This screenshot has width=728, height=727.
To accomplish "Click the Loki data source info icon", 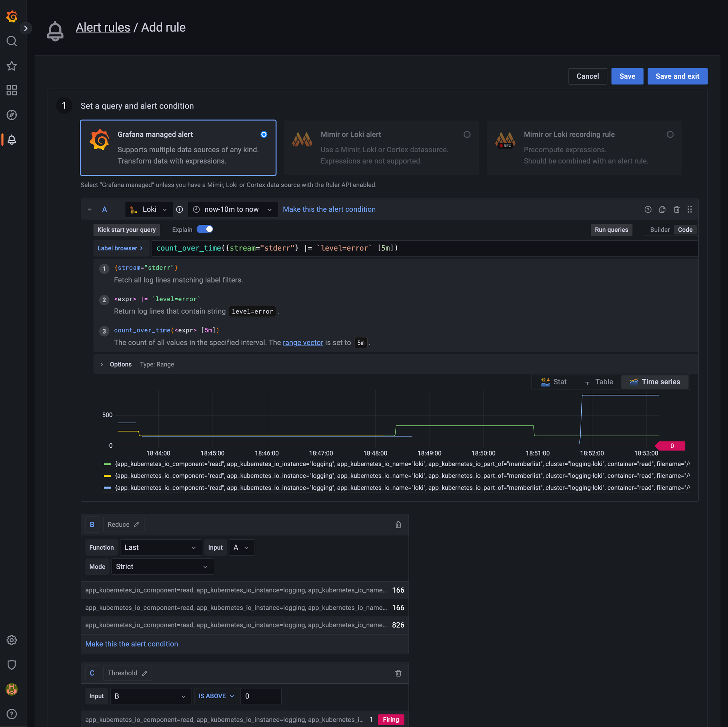I will [x=180, y=209].
